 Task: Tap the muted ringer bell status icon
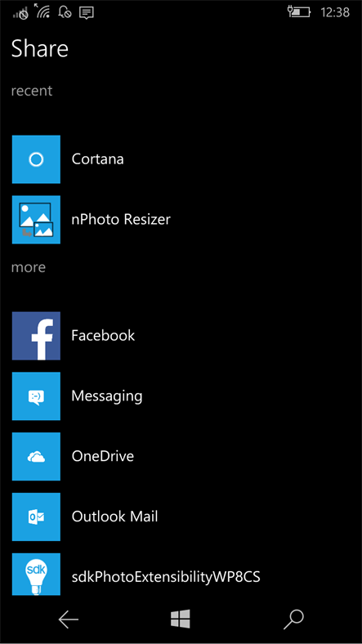[x=65, y=12]
